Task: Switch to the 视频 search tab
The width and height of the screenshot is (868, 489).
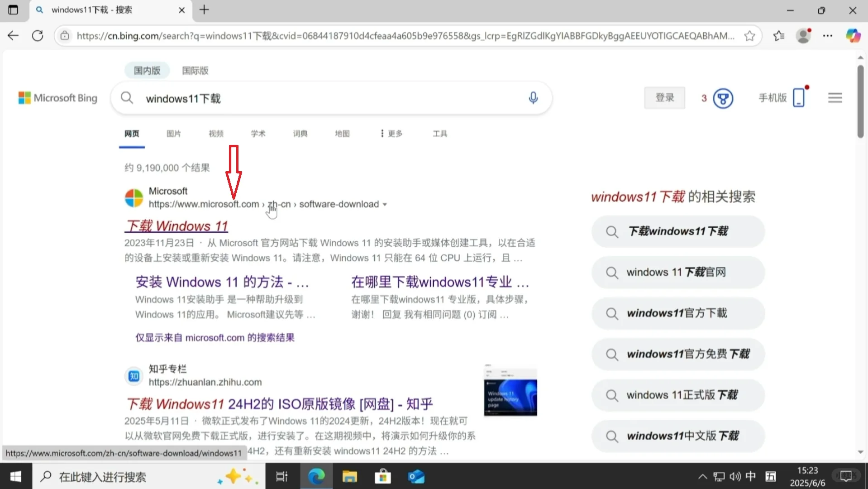Action: (216, 134)
